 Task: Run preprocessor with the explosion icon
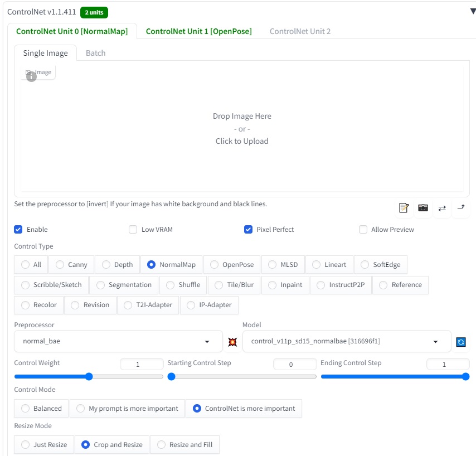click(232, 342)
